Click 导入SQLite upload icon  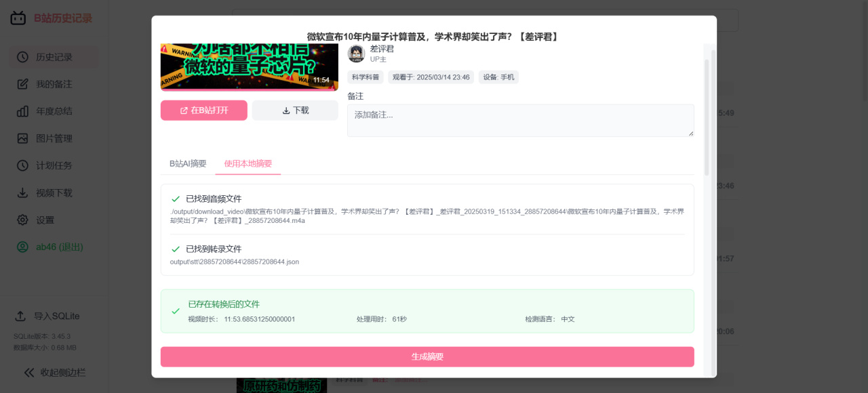coord(20,316)
